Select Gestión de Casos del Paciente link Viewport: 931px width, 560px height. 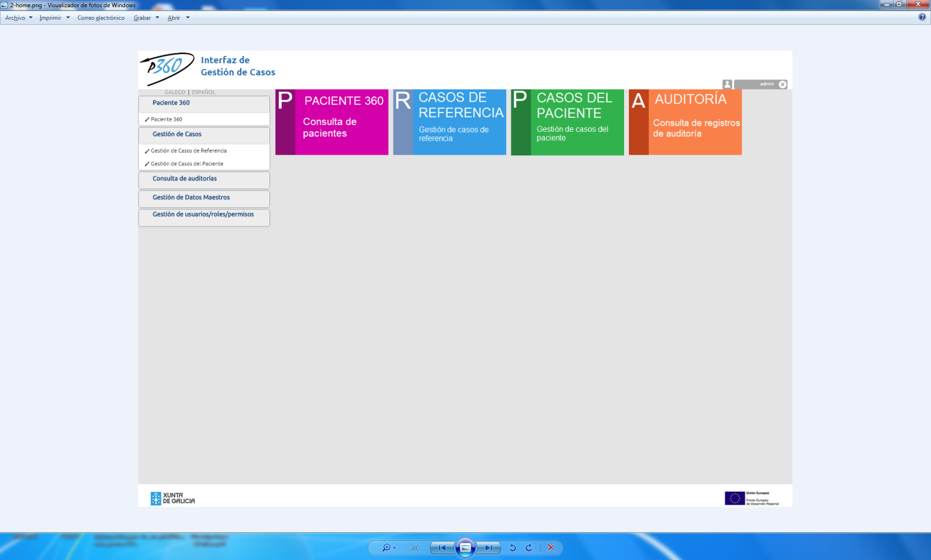187,164
